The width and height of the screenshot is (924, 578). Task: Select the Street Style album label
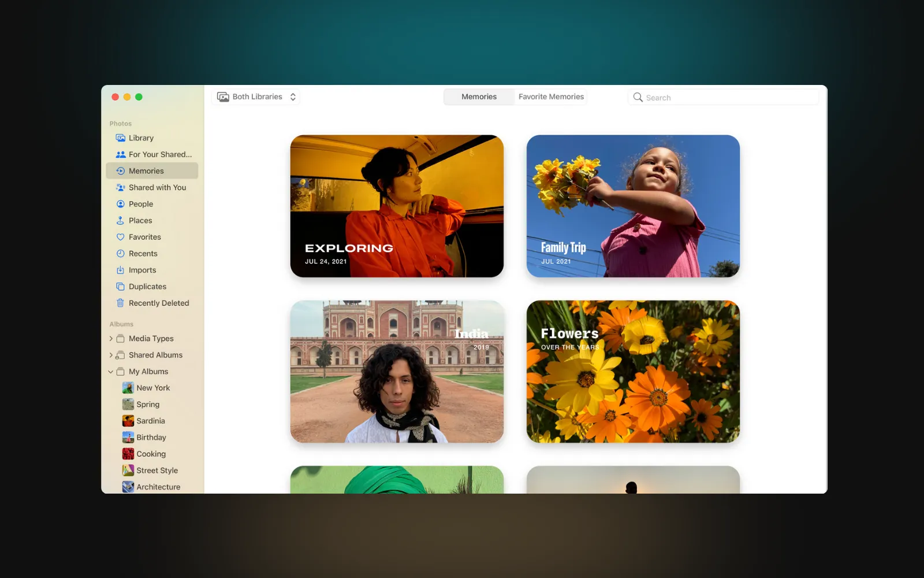pyautogui.click(x=157, y=470)
